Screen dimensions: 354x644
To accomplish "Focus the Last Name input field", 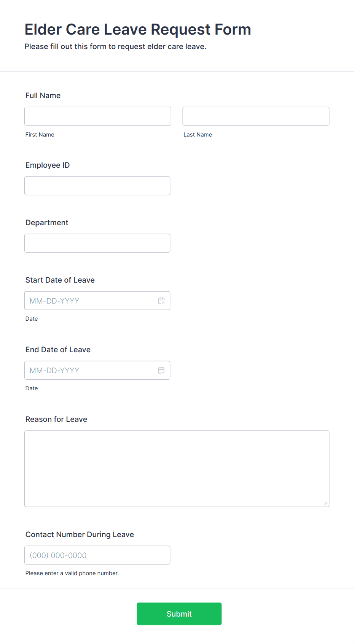I will (x=256, y=116).
